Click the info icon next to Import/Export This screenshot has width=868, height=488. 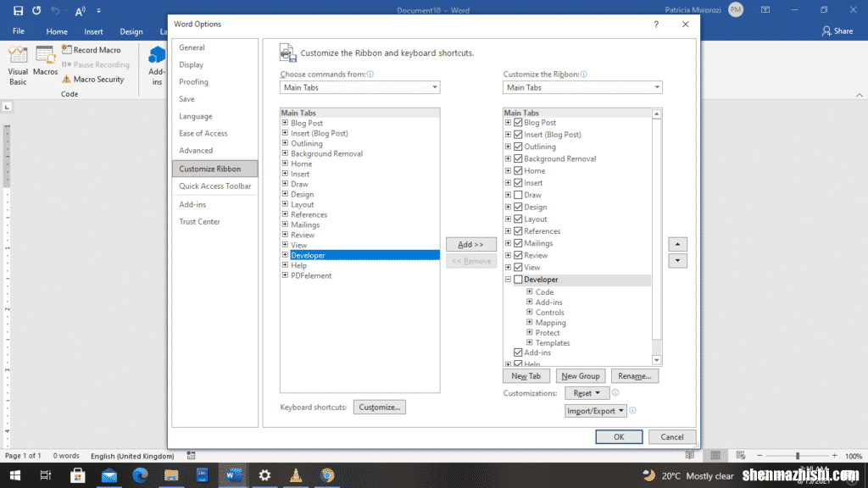coord(632,411)
